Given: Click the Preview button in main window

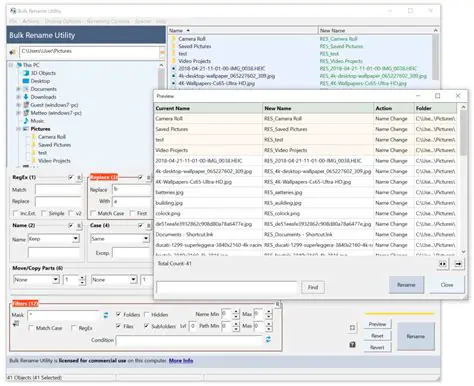Looking at the screenshot, I should tap(377, 324).
